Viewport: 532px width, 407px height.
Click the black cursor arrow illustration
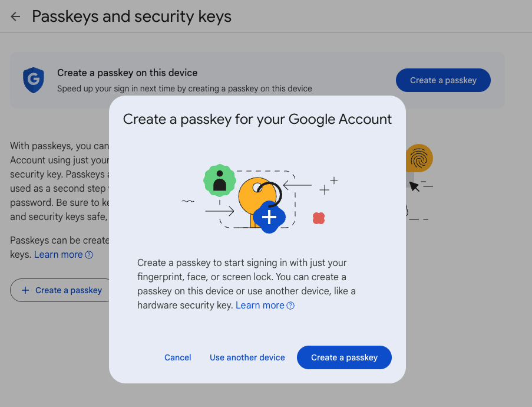pos(414,186)
